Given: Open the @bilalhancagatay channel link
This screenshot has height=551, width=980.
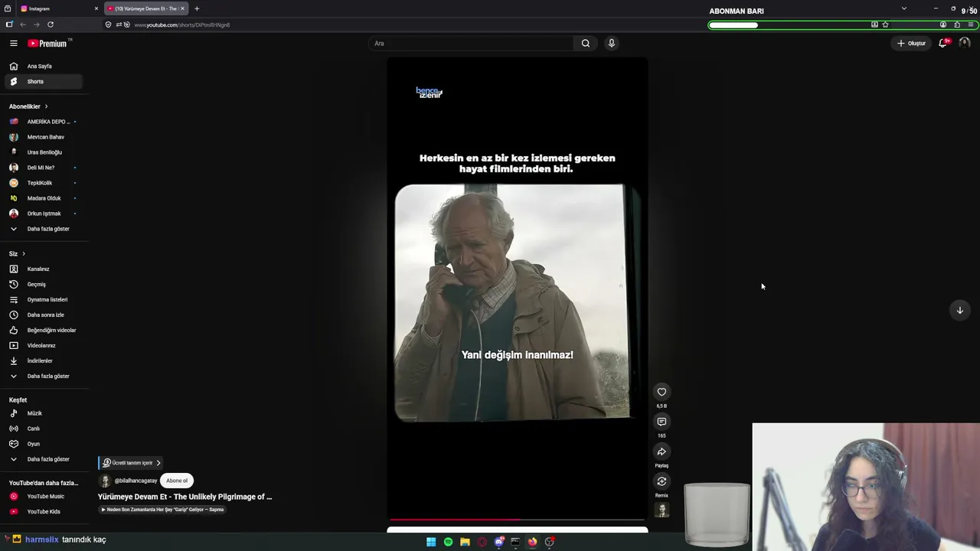Looking at the screenshot, I should point(136,481).
